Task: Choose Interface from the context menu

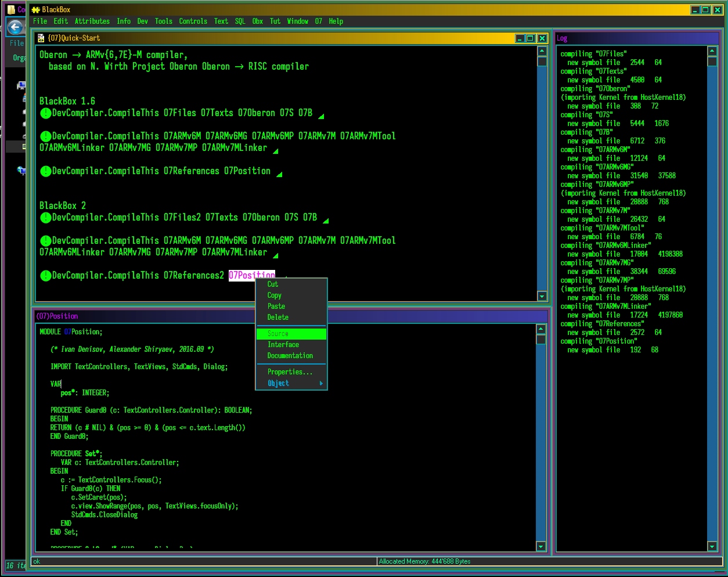Action: point(283,345)
